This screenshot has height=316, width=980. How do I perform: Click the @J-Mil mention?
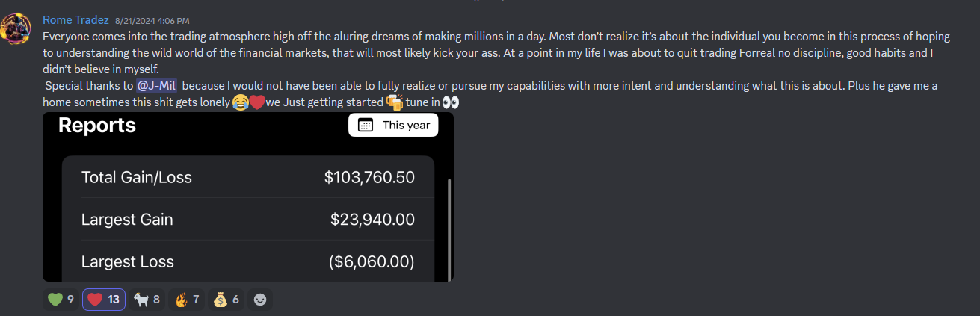click(x=156, y=86)
